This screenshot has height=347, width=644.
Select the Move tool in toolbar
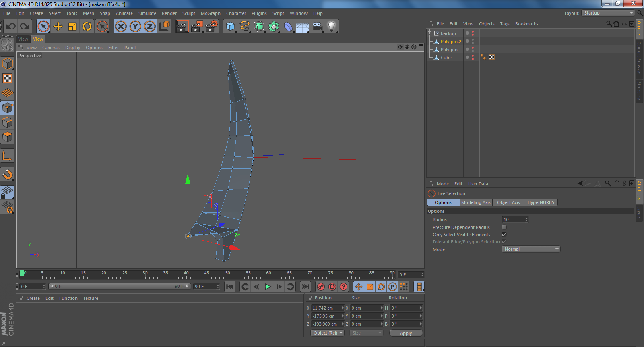[x=58, y=27]
